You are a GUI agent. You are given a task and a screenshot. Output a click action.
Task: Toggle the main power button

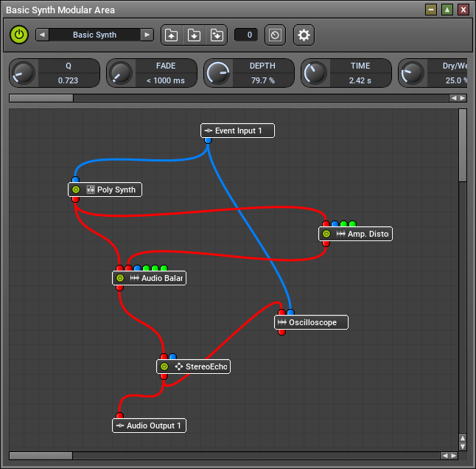pos(19,35)
